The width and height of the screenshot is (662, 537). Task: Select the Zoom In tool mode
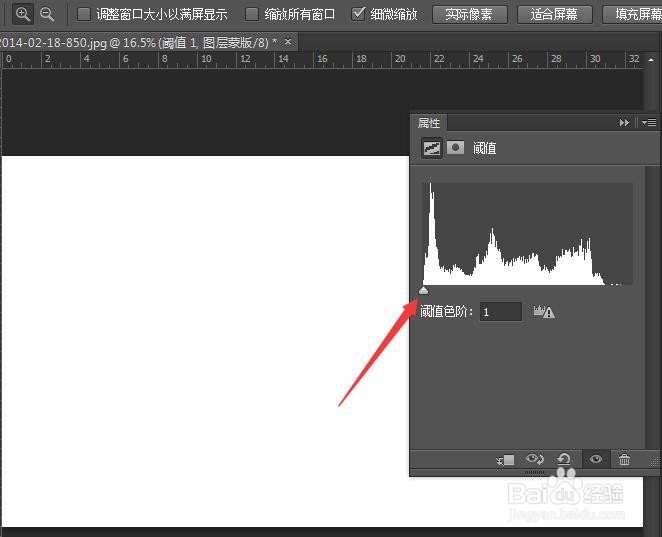tap(22, 14)
